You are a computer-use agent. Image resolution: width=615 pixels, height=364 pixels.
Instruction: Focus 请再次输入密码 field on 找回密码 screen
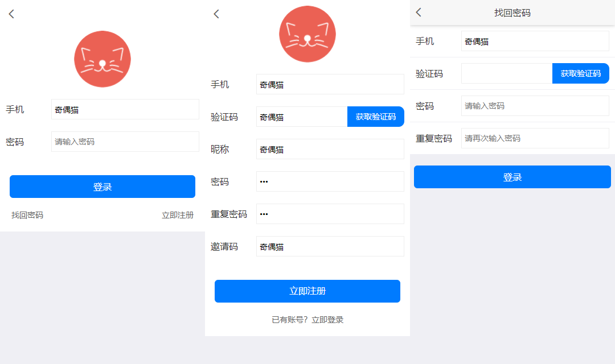[535, 138]
